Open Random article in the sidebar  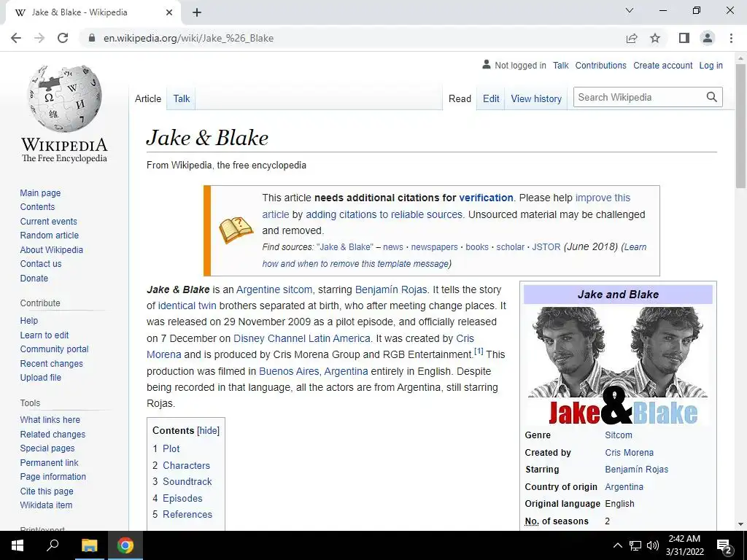[49, 236]
